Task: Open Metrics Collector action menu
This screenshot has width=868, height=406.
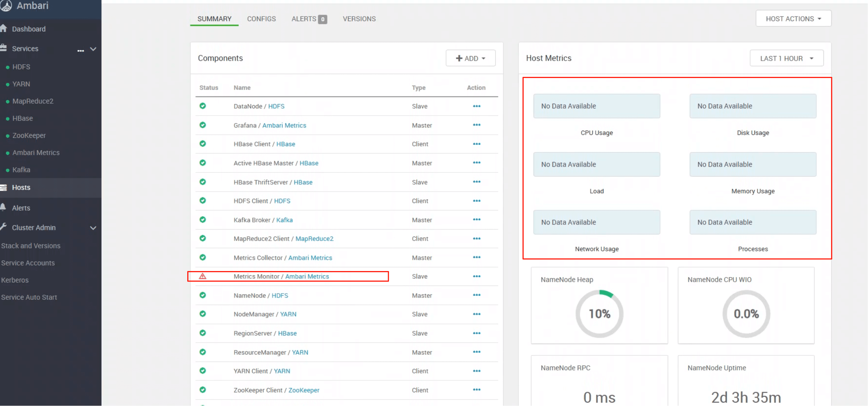Action: (x=476, y=257)
